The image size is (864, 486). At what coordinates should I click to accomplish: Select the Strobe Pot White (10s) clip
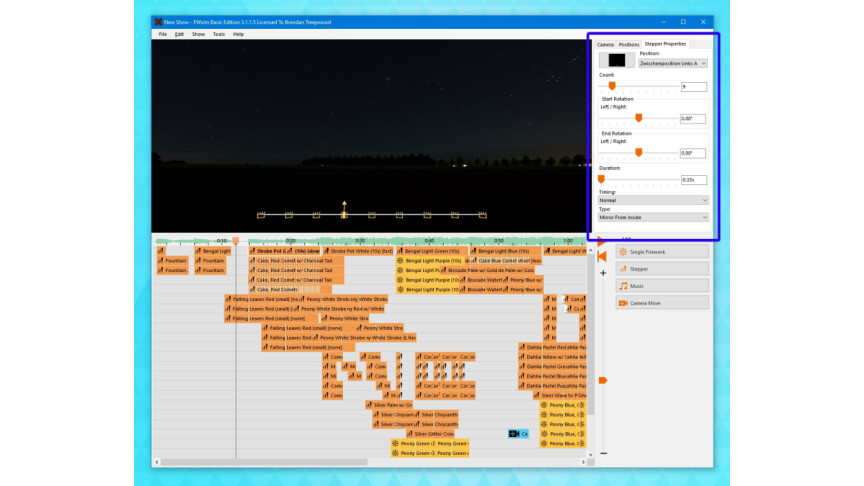[359, 251]
